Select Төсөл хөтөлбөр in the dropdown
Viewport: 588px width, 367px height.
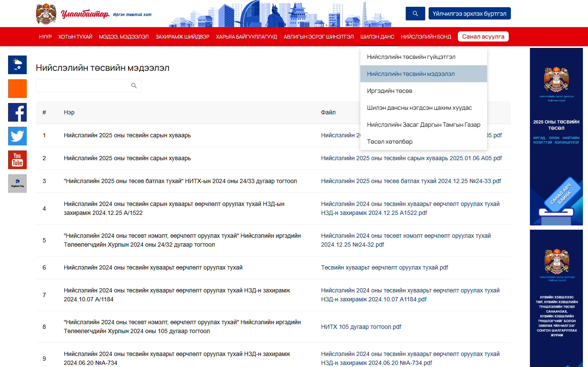[x=390, y=142]
